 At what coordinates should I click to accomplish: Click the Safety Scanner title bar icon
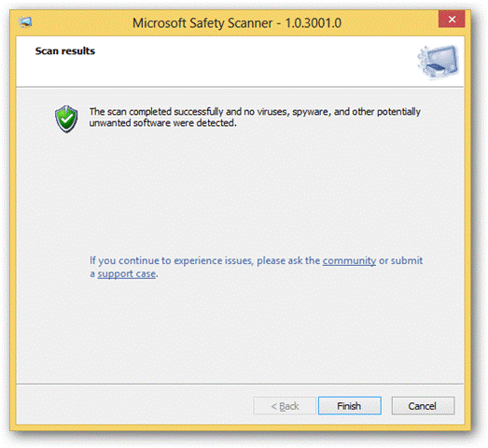tap(25, 22)
